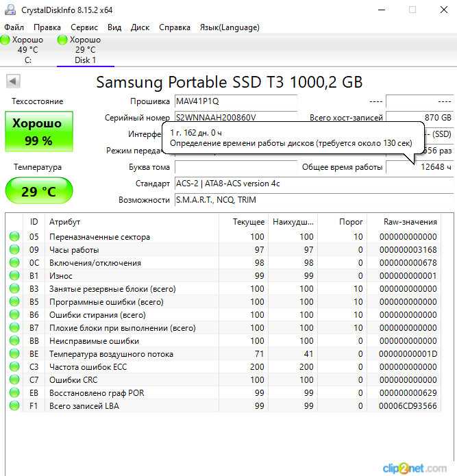Open the Вид menu

[114, 27]
